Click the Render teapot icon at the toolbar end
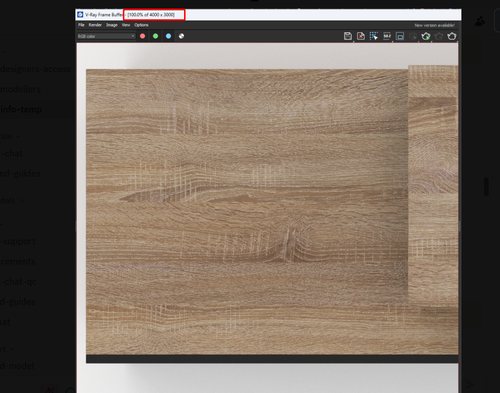Viewport: 500px width, 393px height. [x=452, y=36]
